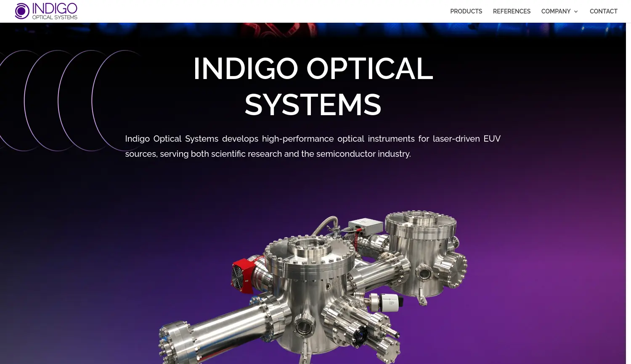The width and height of the screenshot is (631, 364).
Task: Click the EUV sources description paragraph
Action: pos(313,146)
